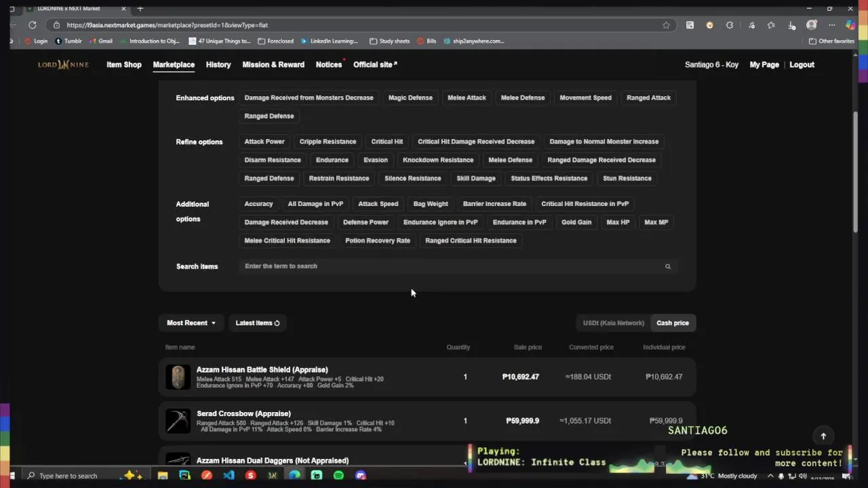868x488 pixels.
Task: Toggle the Stun Resistance refine option
Action: tap(627, 178)
